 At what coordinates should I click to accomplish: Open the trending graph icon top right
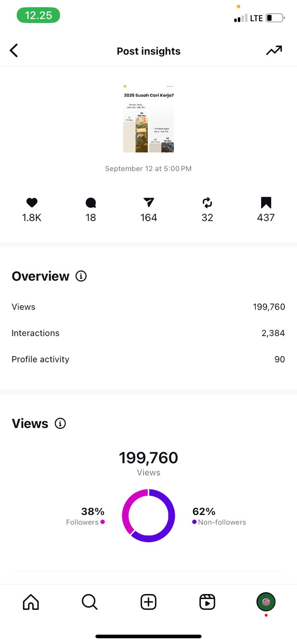point(274,51)
